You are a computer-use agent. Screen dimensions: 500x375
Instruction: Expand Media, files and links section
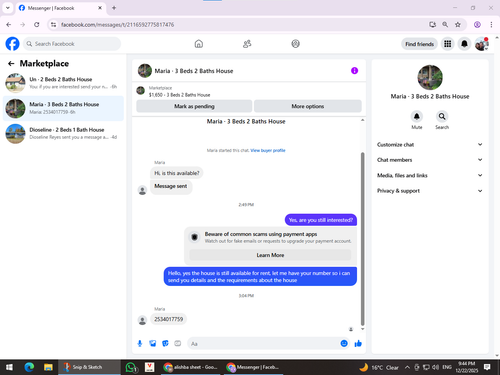(430, 175)
